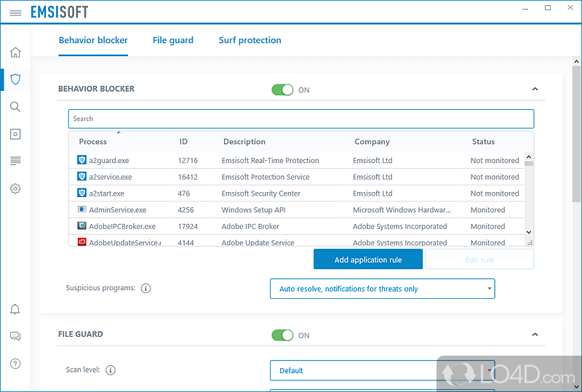The width and height of the screenshot is (582, 392).
Task: Click the Add application rule button
Action: [x=367, y=260]
